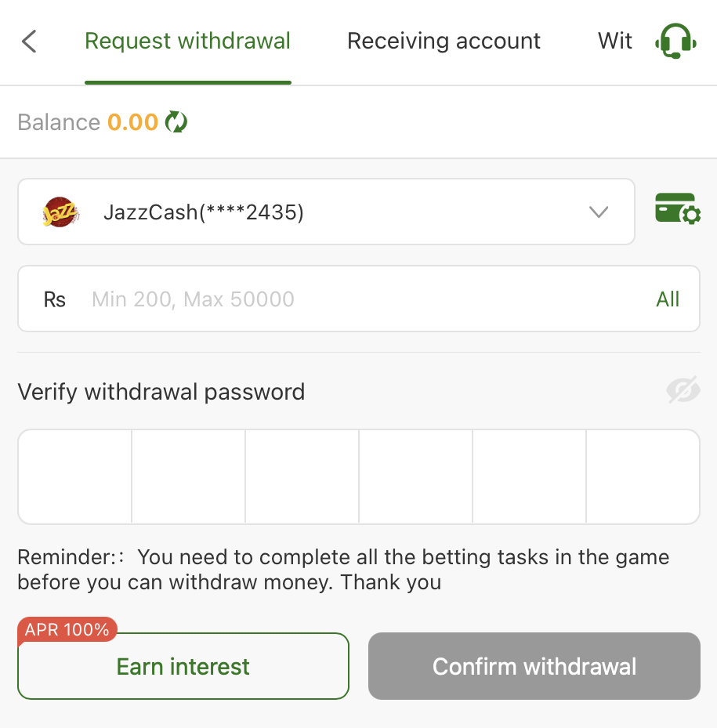The image size is (717, 728).
Task: Select the last password digit box
Action: 643,476
